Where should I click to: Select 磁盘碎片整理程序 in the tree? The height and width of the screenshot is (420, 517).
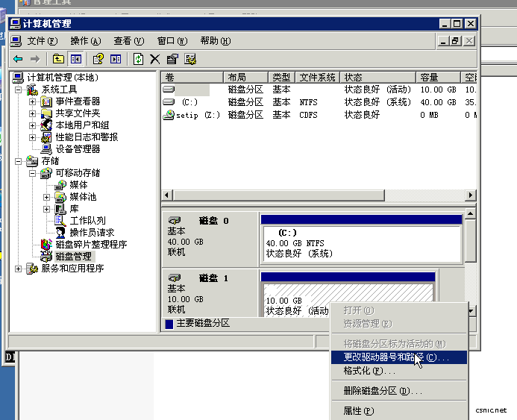91,244
